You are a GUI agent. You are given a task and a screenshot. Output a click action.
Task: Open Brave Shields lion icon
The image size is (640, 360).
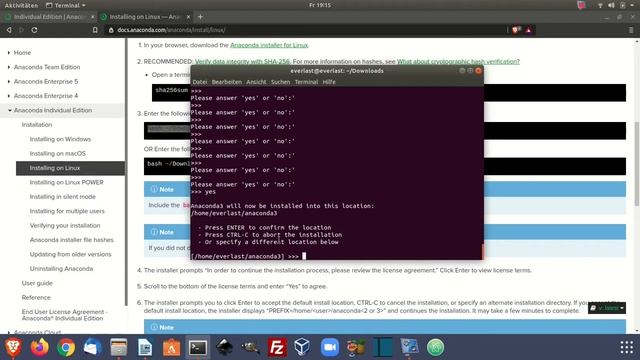point(516,30)
